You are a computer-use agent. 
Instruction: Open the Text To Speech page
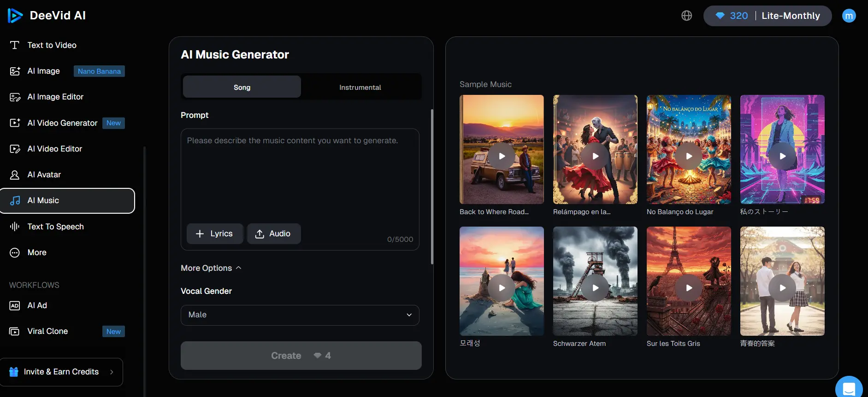55,227
